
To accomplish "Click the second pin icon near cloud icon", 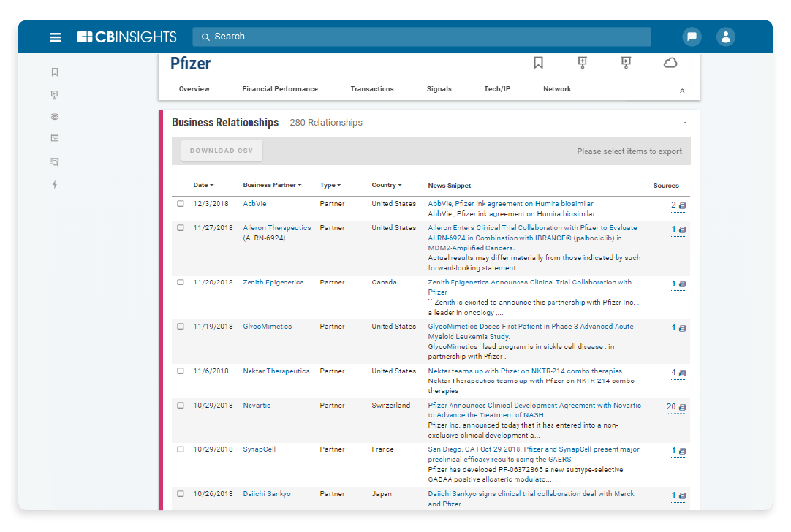I will [626, 63].
